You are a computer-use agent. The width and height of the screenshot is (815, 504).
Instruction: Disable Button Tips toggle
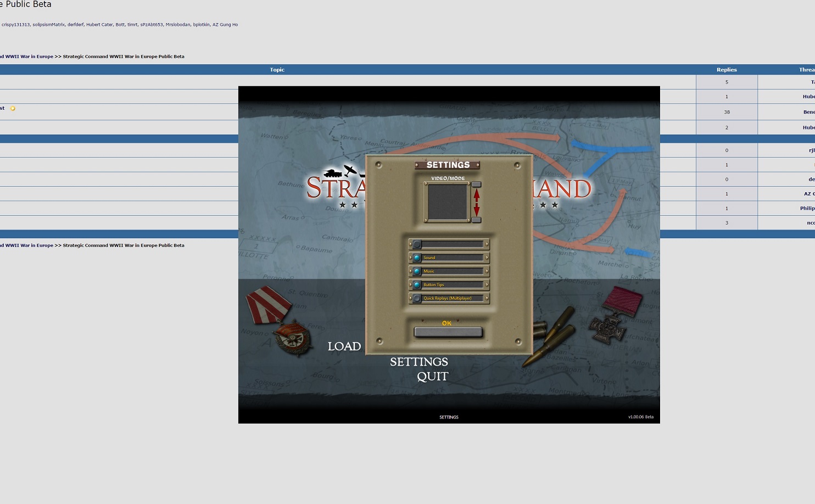[417, 285]
